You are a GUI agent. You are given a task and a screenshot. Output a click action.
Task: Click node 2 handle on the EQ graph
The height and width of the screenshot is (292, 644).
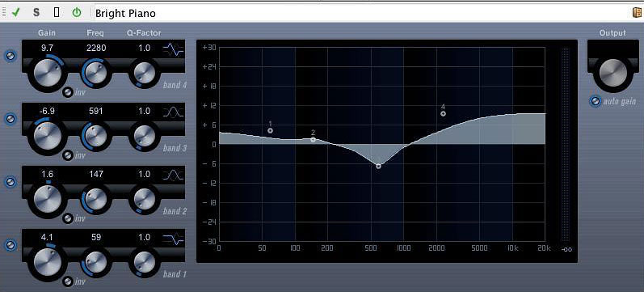click(x=313, y=140)
